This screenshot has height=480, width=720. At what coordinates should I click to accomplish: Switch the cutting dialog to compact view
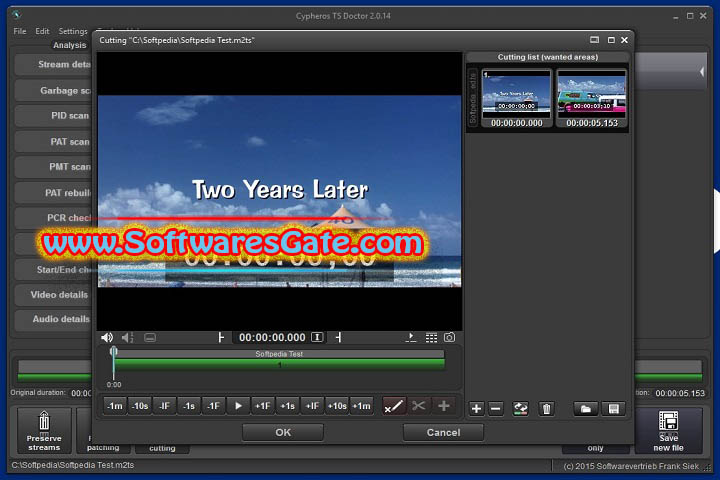coord(594,40)
